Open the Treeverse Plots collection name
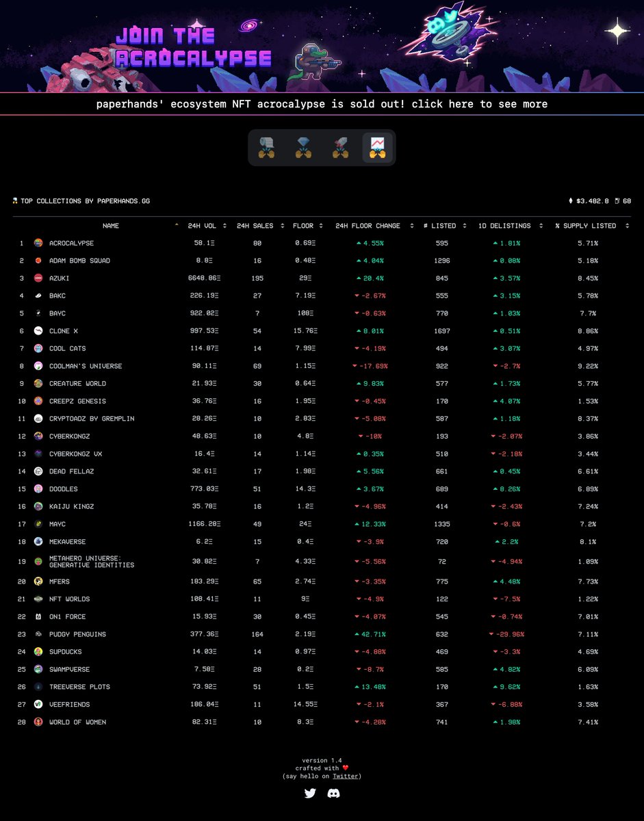This screenshot has width=644, height=821. pos(79,686)
